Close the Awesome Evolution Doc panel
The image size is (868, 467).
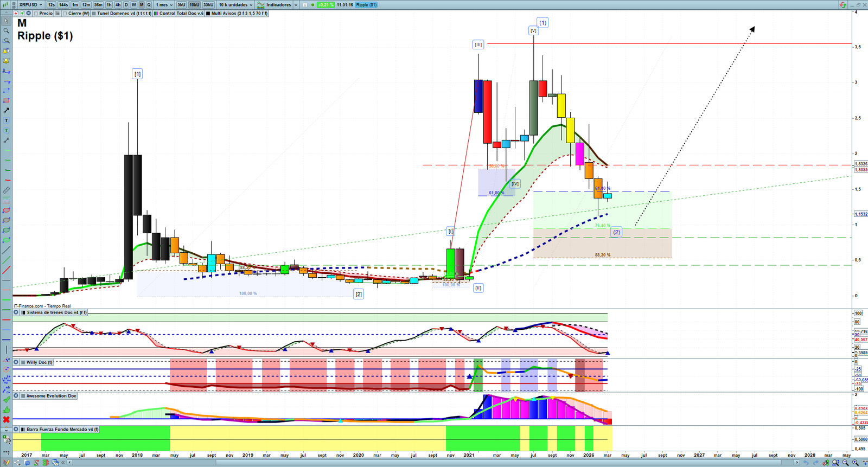pyautogui.click(x=16, y=396)
